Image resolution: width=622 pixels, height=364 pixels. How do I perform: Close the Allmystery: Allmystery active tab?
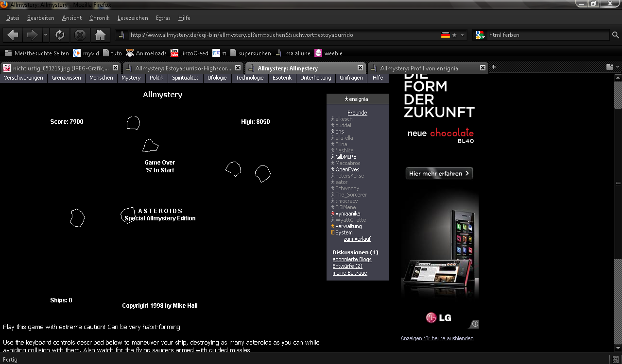tap(360, 68)
